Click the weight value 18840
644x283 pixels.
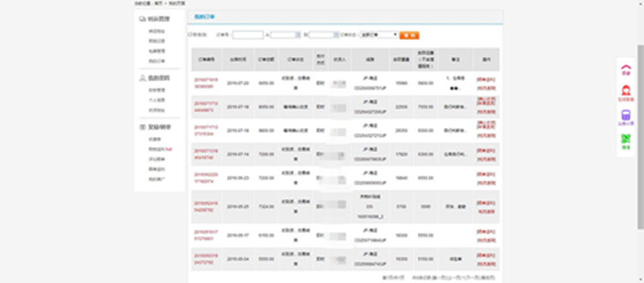[401, 178]
